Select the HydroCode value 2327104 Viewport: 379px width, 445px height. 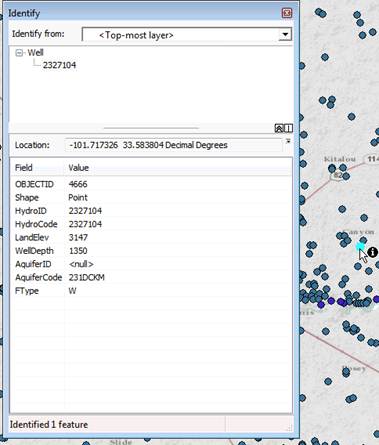pyautogui.click(x=85, y=224)
